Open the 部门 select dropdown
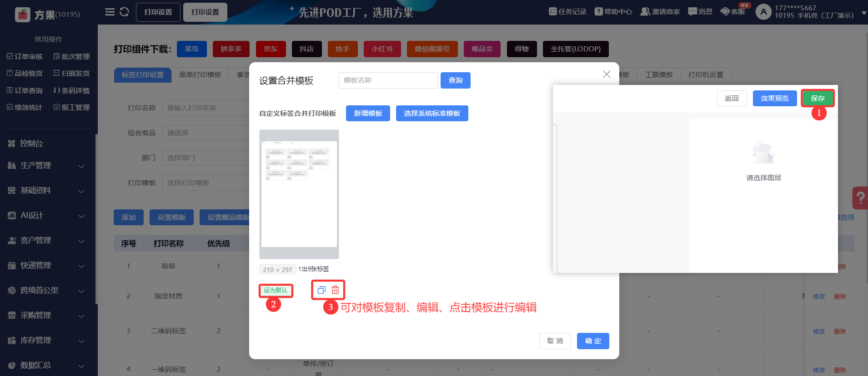The image size is (868, 376). click(x=206, y=158)
